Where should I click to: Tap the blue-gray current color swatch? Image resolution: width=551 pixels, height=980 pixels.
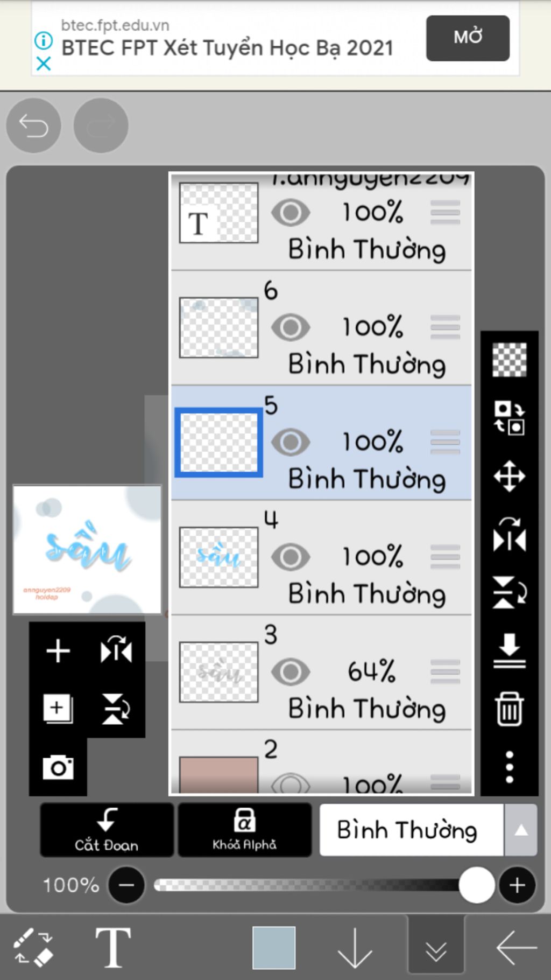tap(274, 948)
